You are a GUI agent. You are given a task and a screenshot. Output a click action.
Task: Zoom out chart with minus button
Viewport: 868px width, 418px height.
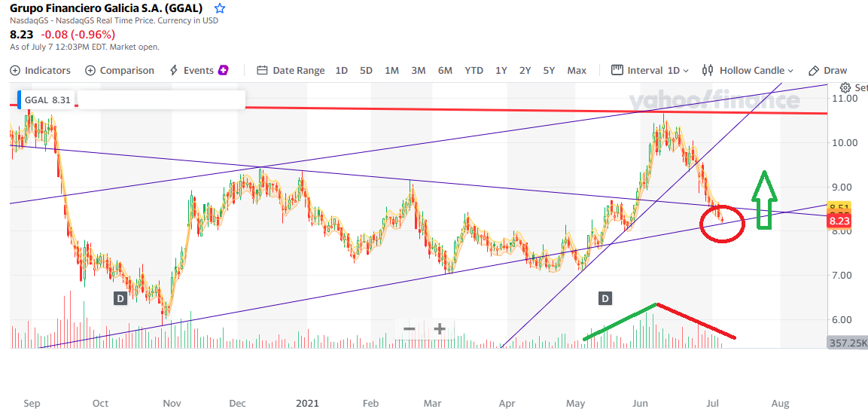(x=410, y=329)
